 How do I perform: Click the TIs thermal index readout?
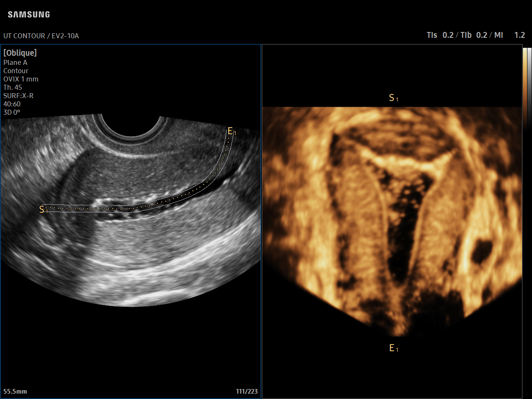440,35
